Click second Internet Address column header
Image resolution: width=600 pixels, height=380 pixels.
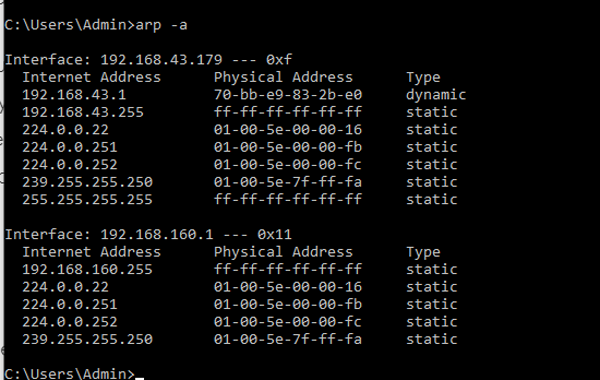91,252
